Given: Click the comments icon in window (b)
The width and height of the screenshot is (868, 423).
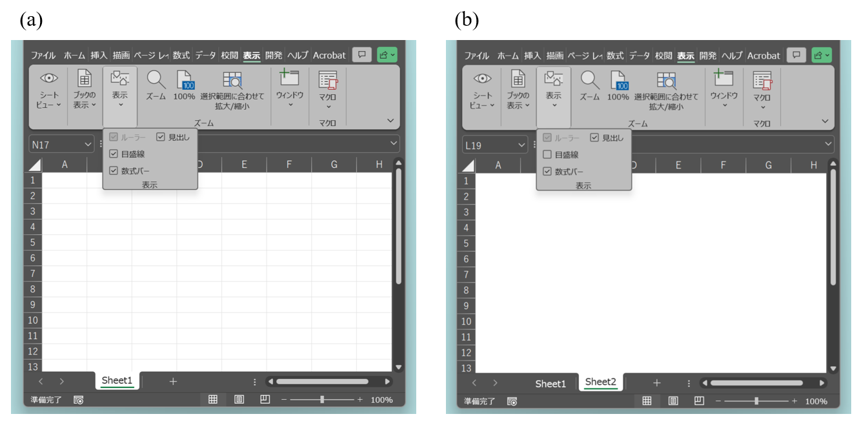Looking at the screenshot, I should pos(796,55).
